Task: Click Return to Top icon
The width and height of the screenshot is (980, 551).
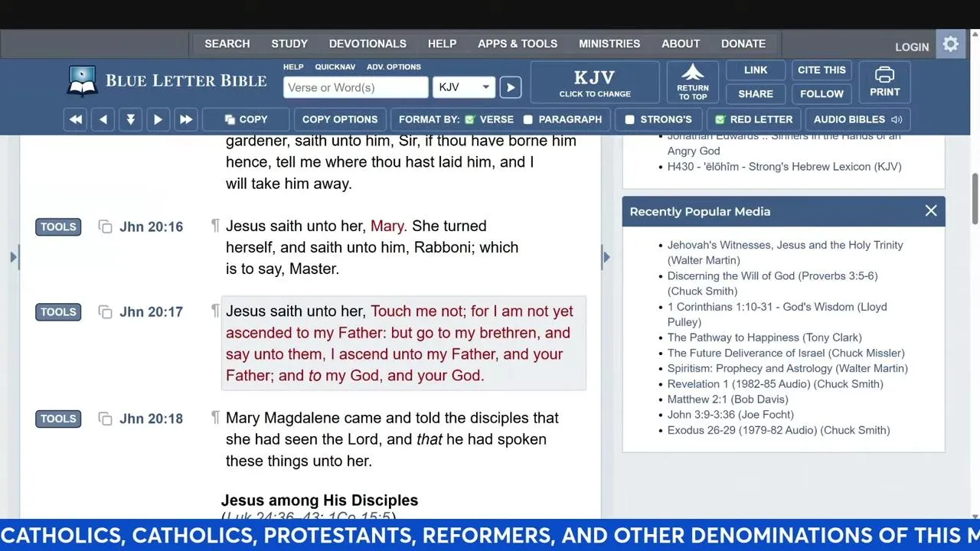Action: pyautogui.click(x=693, y=82)
